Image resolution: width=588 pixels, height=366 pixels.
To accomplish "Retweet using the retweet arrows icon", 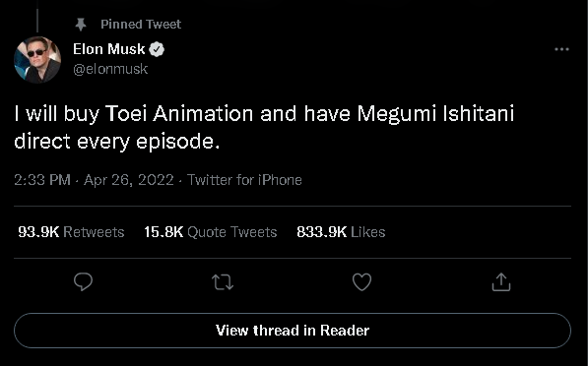I will click(223, 282).
